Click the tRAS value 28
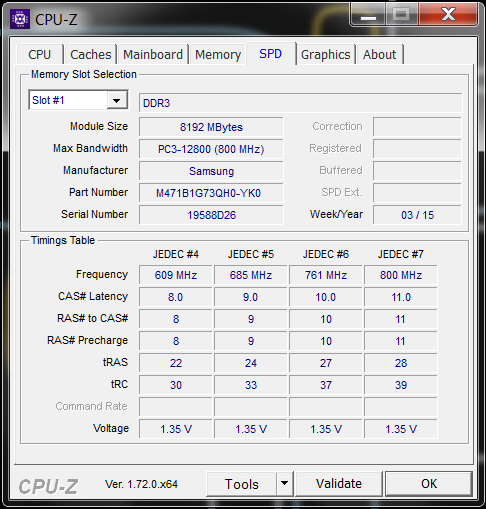Image resolution: width=486 pixels, height=509 pixels. (x=401, y=363)
